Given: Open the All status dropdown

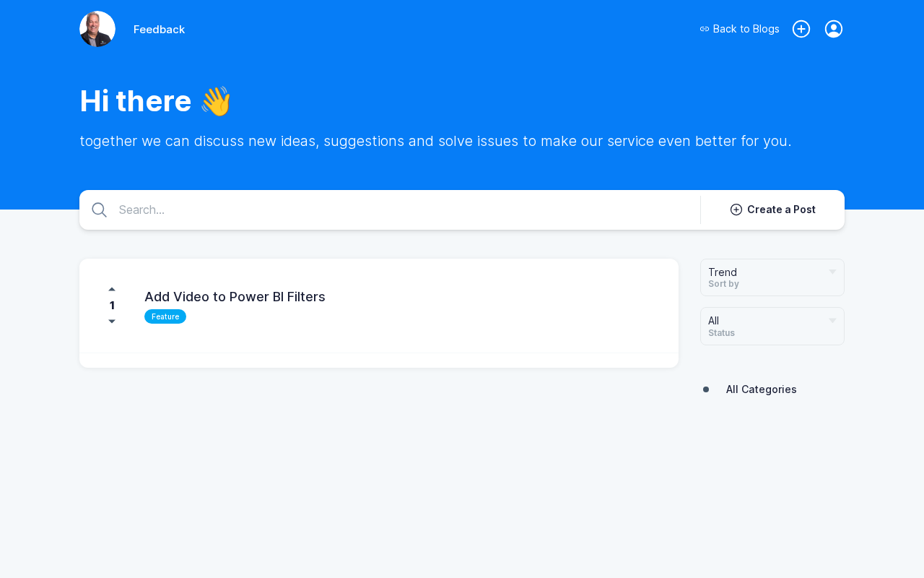Looking at the screenshot, I should 765,326.
